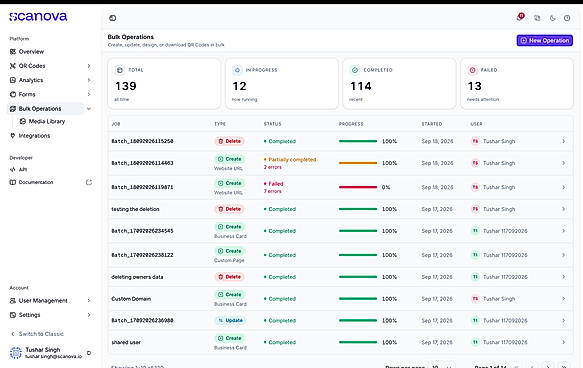
Task: Open the account menu icon beside Tushar Singh
Action: click(x=89, y=353)
